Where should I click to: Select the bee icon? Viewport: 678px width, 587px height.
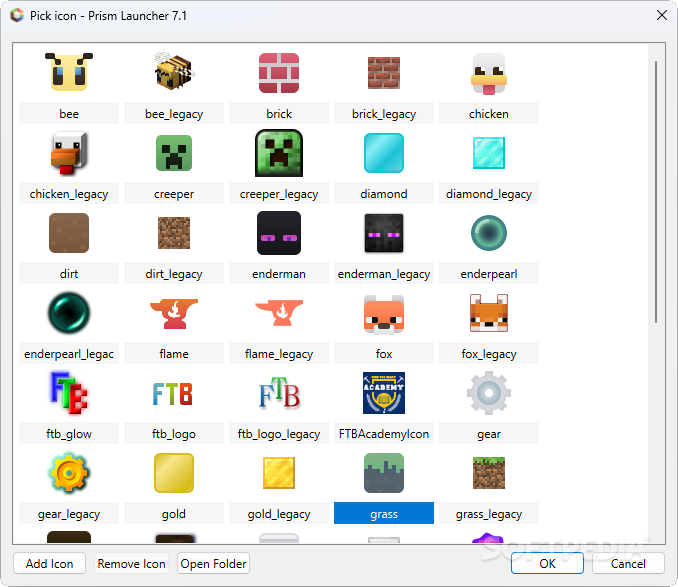click(x=69, y=72)
